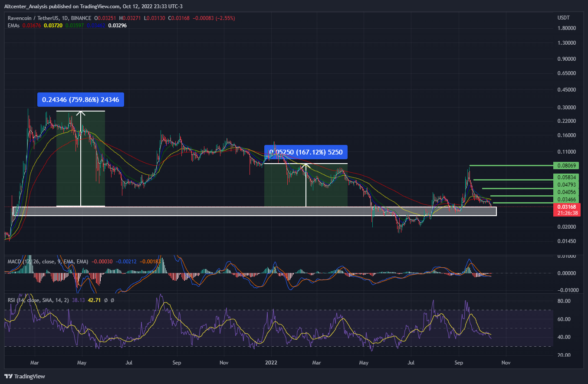Click the '2022' time axis label
Screen dimensions: 588x384
click(x=271, y=362)
